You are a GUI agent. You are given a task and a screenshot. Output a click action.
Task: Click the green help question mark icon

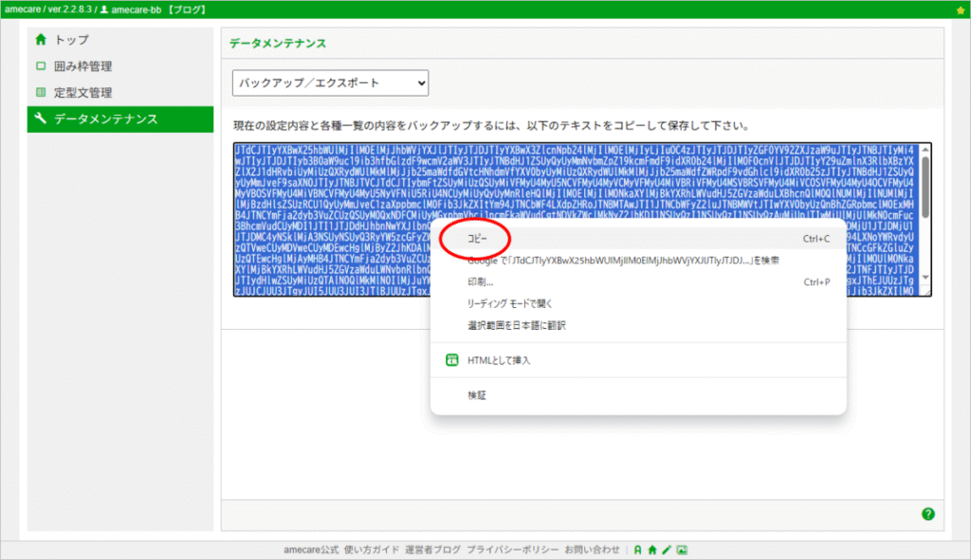pos(927,514)
